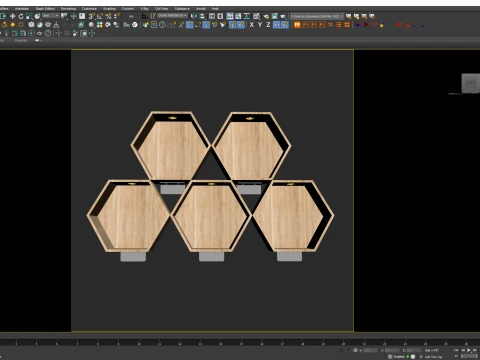
Task: Click the green circle status icon
Action: pos(407,357)
